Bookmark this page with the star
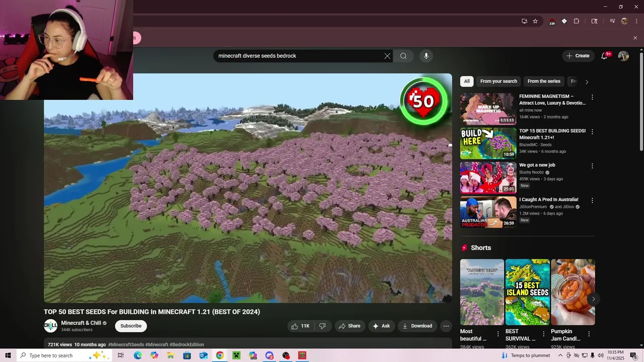Screen dimensions: 644x362 [535, 21]
